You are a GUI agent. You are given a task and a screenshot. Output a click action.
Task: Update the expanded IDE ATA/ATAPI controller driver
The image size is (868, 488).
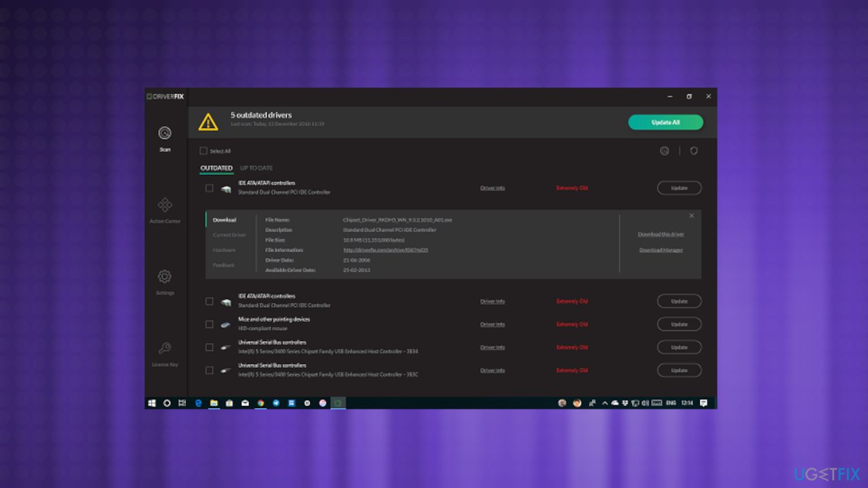679,188
